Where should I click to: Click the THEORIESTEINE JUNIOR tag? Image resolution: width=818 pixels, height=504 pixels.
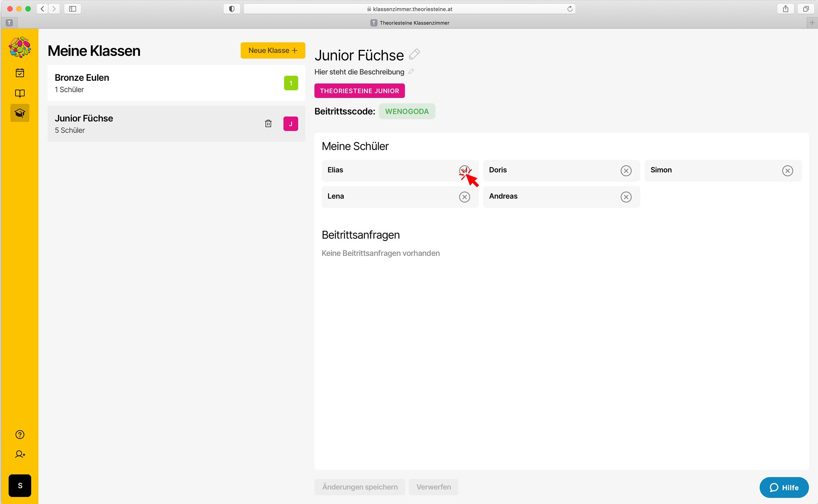pos(360,91)
